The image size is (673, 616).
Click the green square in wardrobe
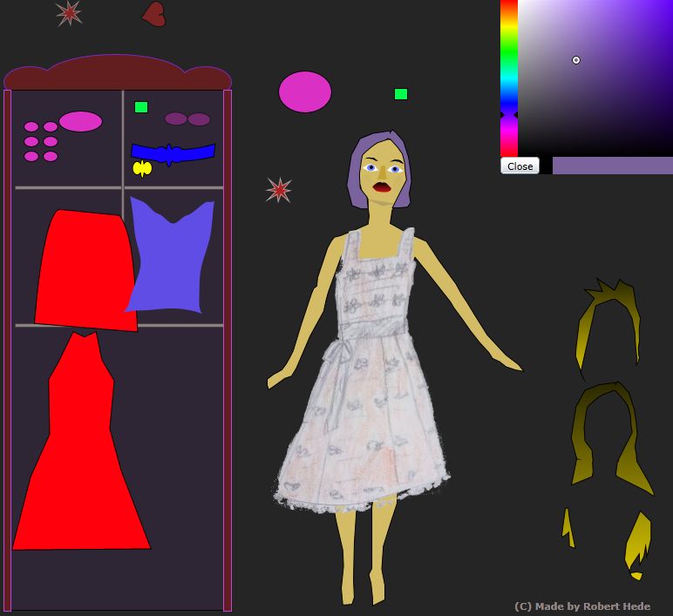coord(141,107)
